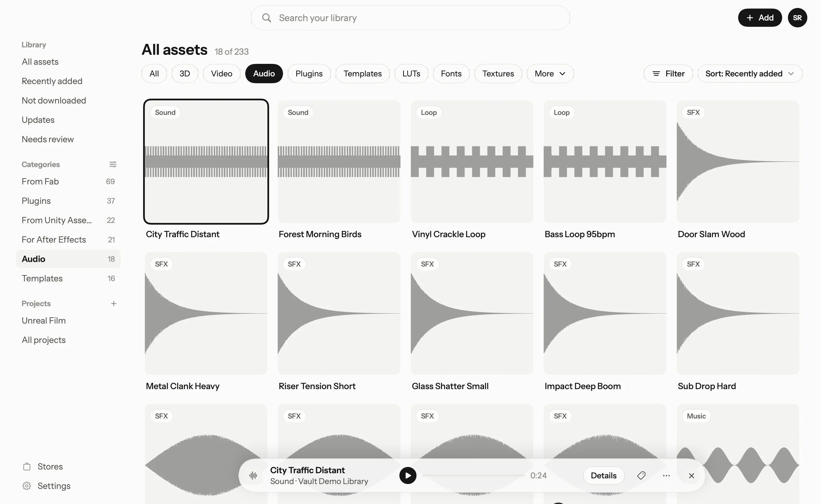Select the Forest Morning Birds thumbnail
821x504 pixels.
339,162
